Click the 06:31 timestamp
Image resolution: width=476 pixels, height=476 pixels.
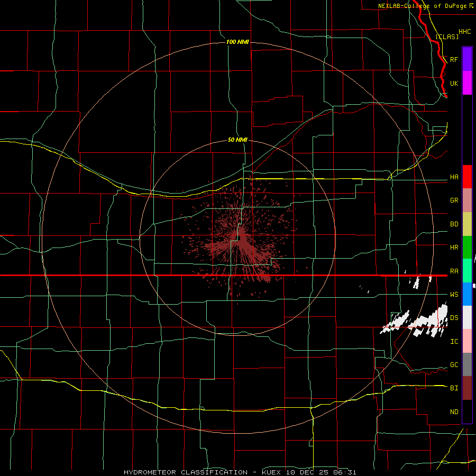(x=344, y=472)
